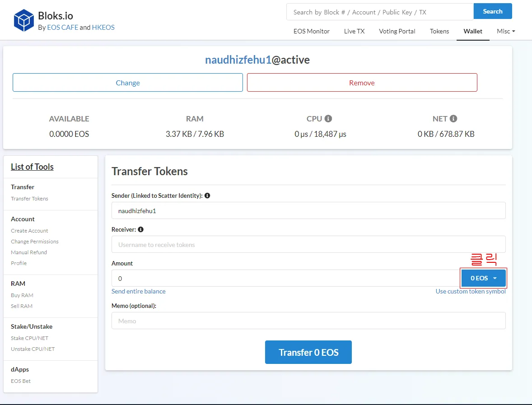Follow the HKEOS link
532x405 pixels.
coord(103,28)
